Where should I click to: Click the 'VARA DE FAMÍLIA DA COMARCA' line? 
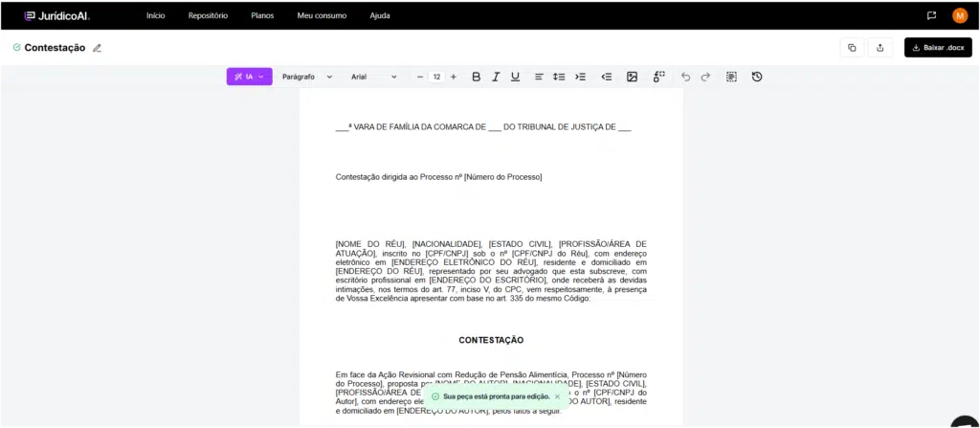483,127
